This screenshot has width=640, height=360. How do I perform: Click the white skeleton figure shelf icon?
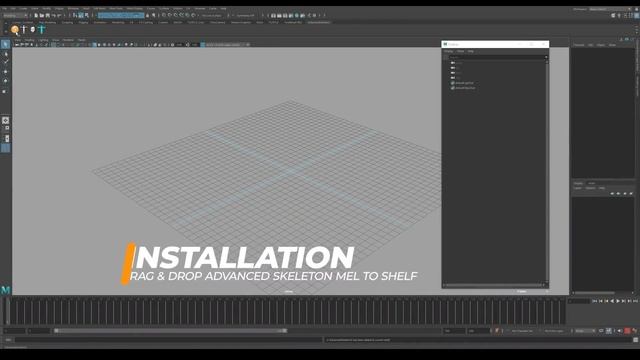coord(24,29)
